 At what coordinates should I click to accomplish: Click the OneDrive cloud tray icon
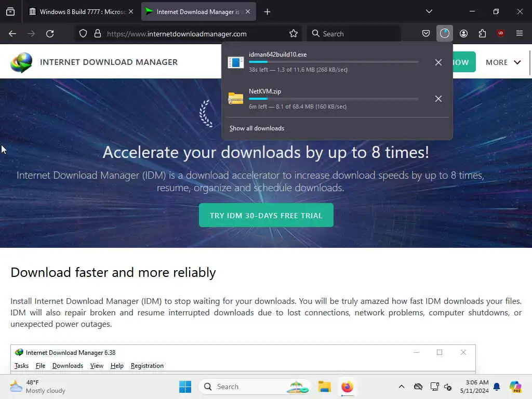(418, 387)
